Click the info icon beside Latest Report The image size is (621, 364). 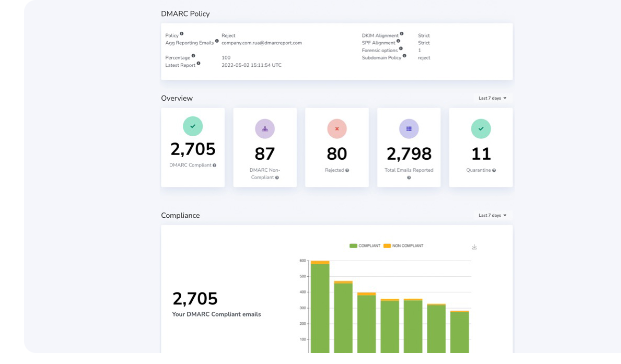tap(198, 63)
